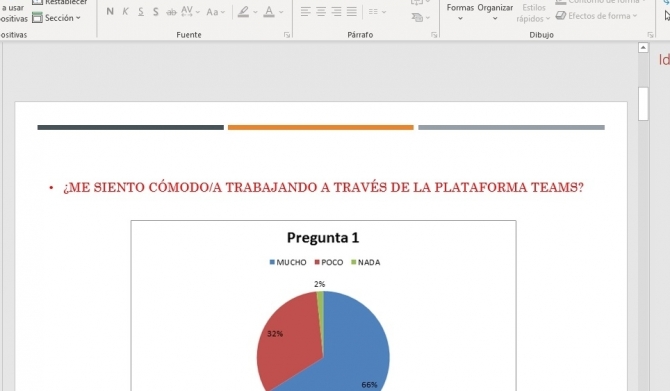The width and height of the screenshot is (670, 391).
Task: Open the Sección dropdown
Action: click(x=57, y=18)
